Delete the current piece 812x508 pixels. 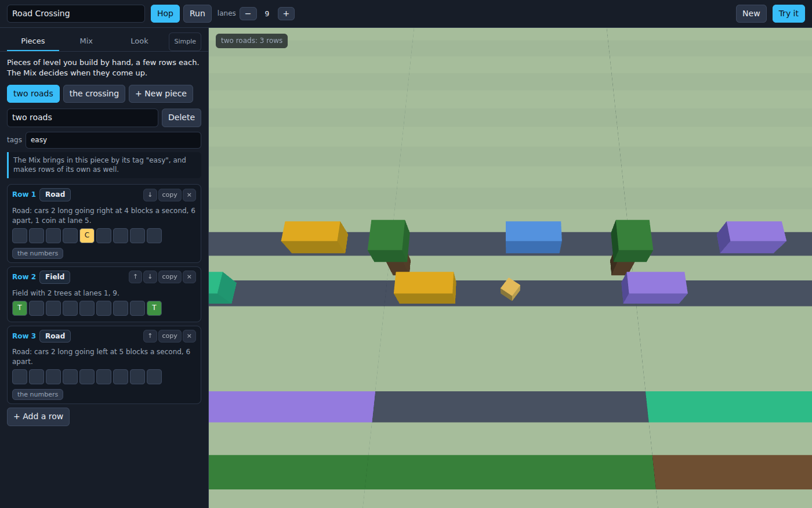pos(182,117)
